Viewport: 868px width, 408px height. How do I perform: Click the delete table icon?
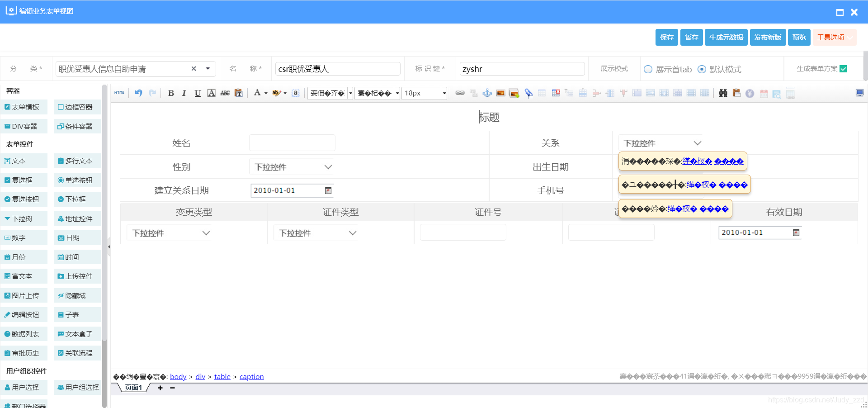tap(556, 93)
